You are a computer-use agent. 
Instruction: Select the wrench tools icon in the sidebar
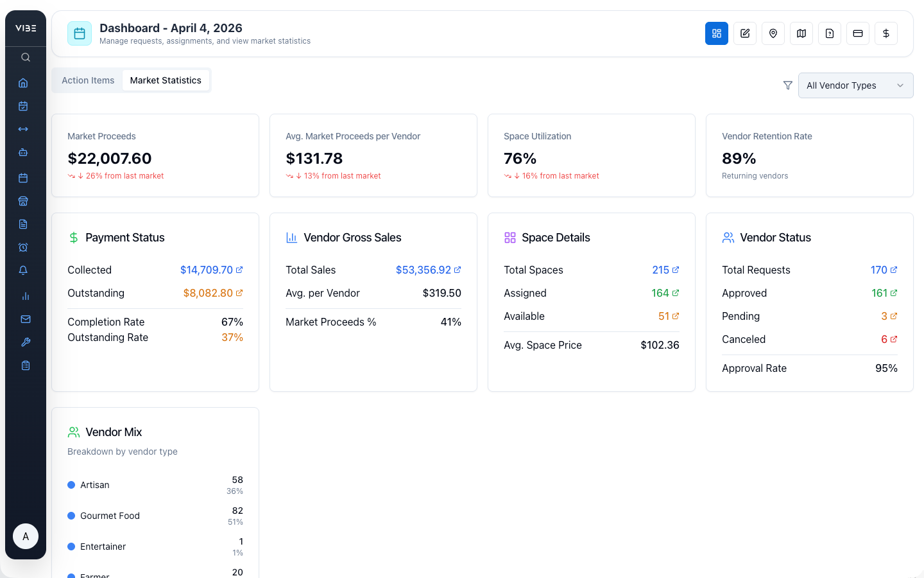pyautogui.click(x=26, y=342)
